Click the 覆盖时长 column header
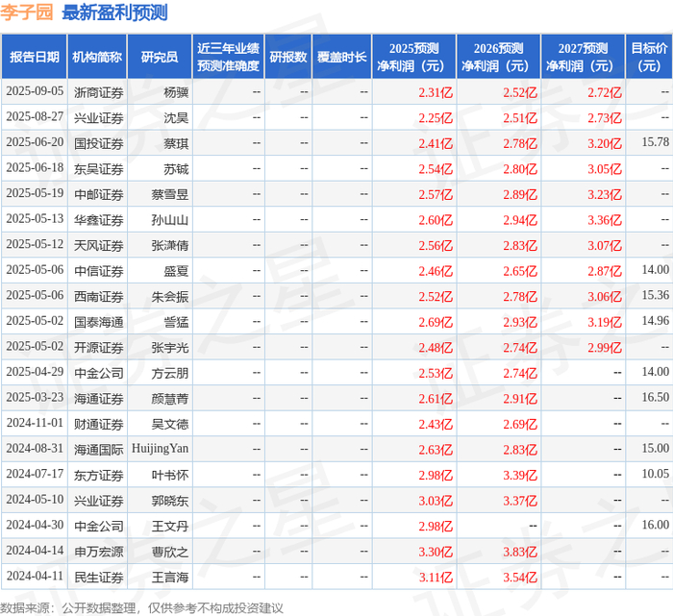Image resolution: width=673 pixels, height=616 pixels. pyautogui.click(x=341, y=57)
